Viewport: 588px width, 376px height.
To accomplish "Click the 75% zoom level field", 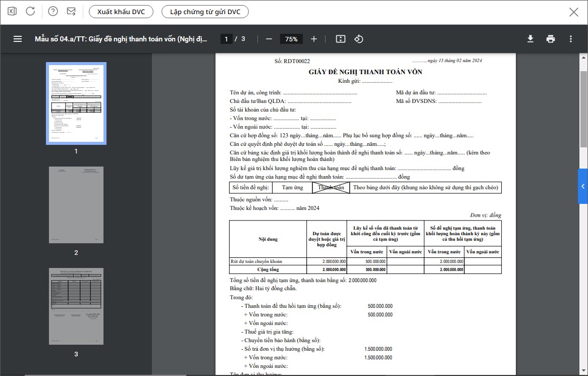I will (291, 39).
